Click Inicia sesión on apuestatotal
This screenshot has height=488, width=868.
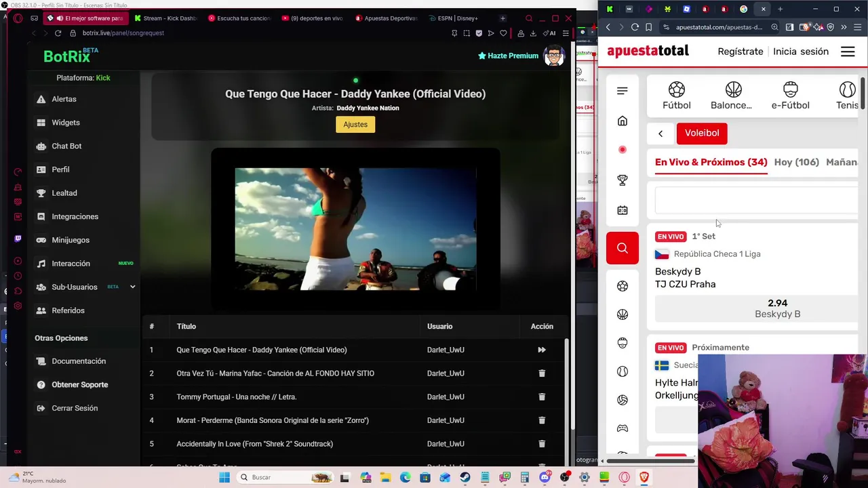(801, 52)
